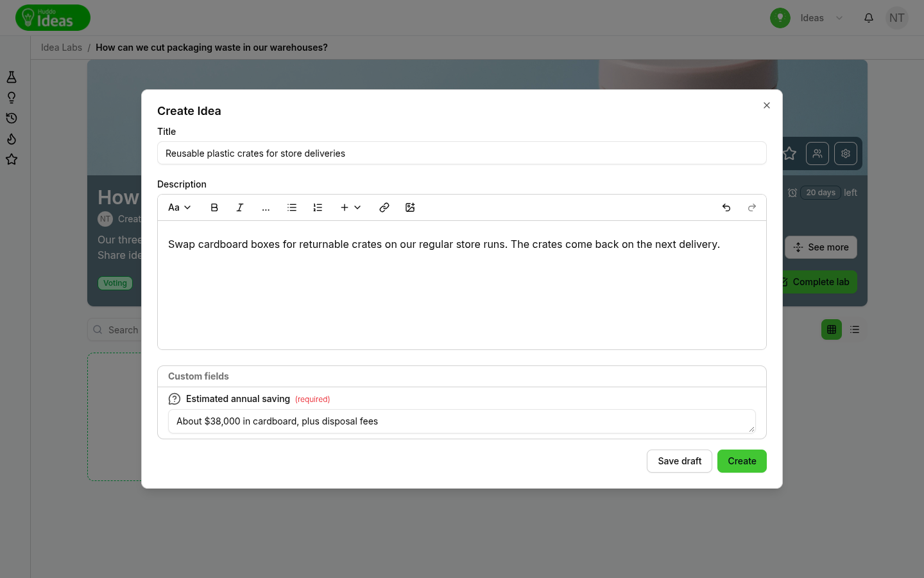Edit the Estimated annual saving field
Screen dimensions: 924x578
coord(462,421)
